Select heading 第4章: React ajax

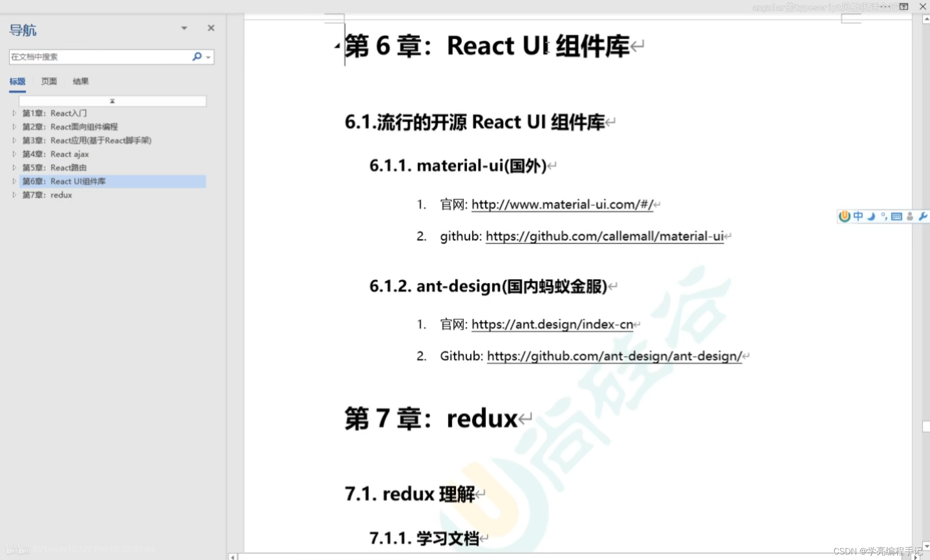tap(56, 154)
